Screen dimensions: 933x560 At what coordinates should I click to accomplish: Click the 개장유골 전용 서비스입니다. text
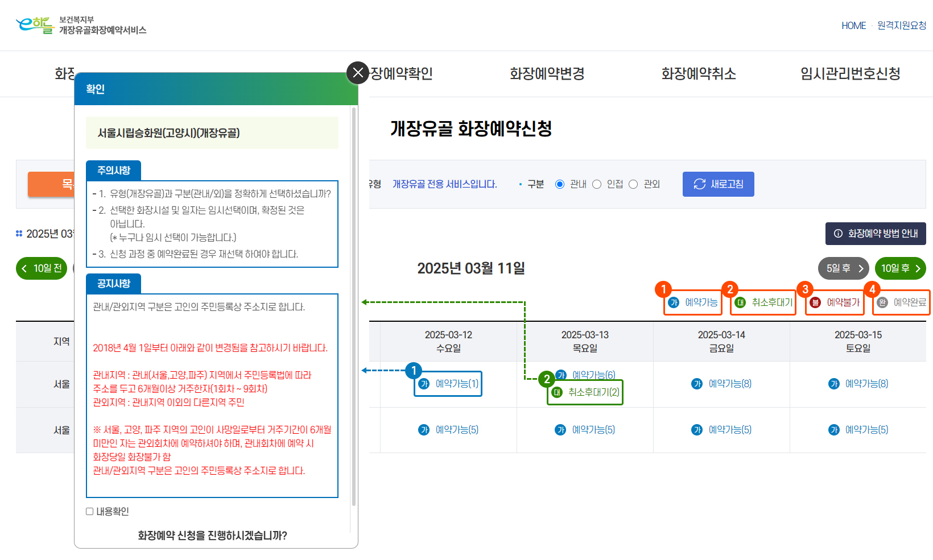click(445, 184)
